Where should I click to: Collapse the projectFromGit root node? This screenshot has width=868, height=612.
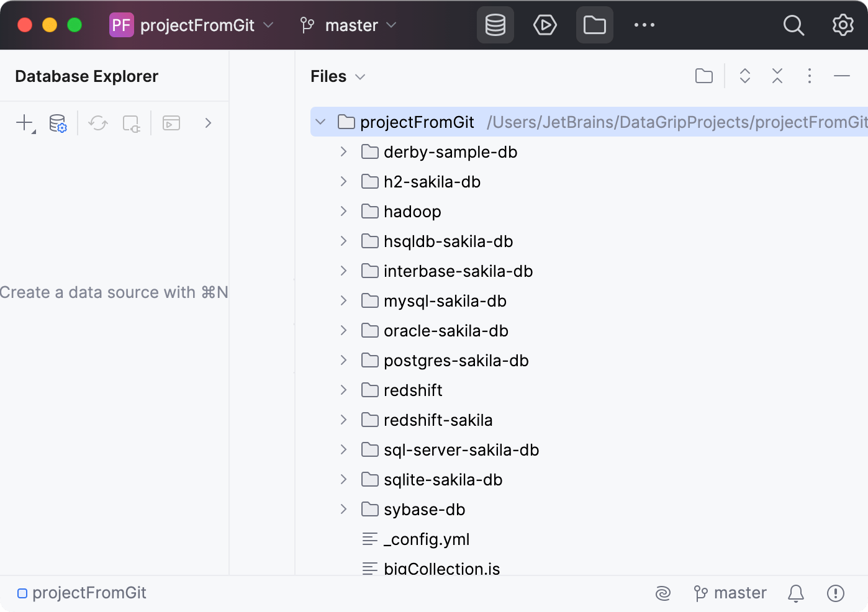(x=321, y=122)
